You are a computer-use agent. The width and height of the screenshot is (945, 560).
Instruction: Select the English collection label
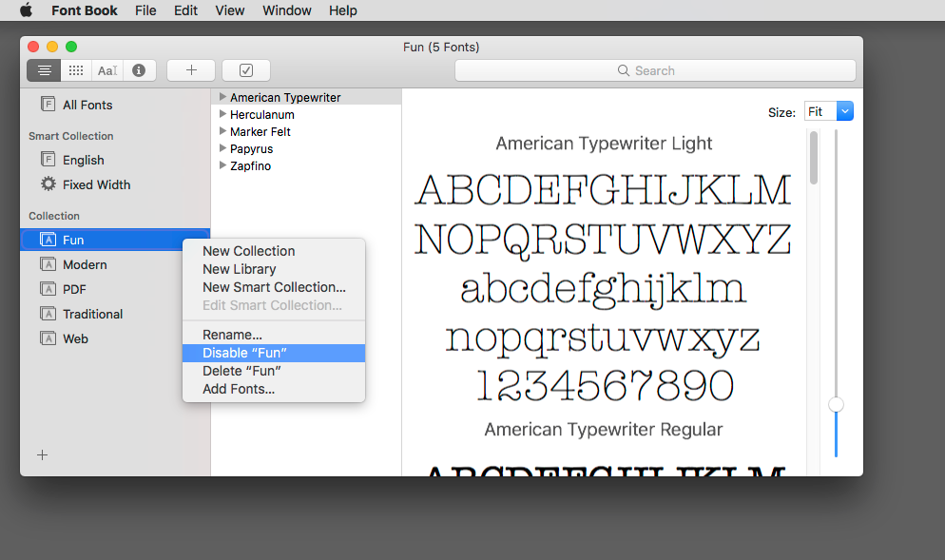pyautogui.click(x=83, y=160)
